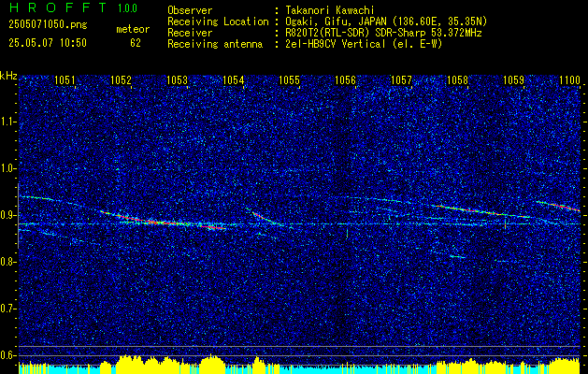
Task: Click time marker 1051
Action: point(65,80)
